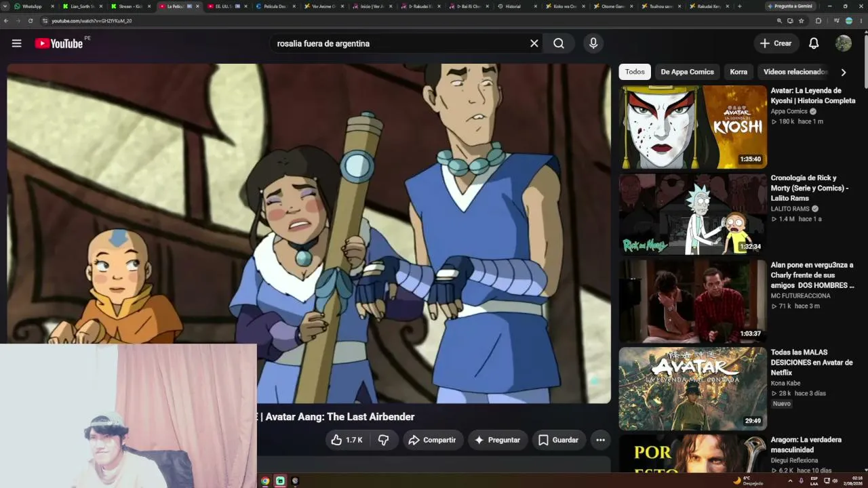Open the ESP LAA language selector

[814, 481]
